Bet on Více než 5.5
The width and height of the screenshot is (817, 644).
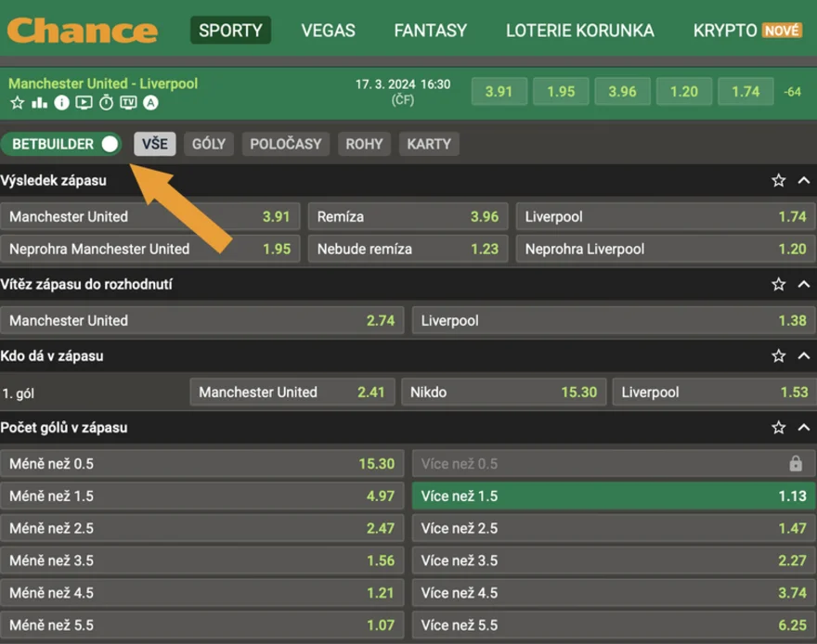coord(614,625)
